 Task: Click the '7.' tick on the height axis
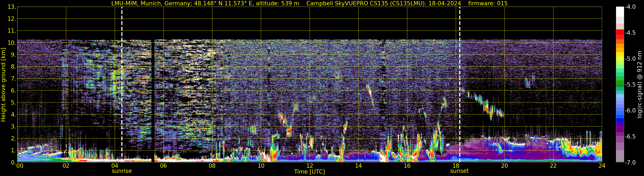[13, 79]
